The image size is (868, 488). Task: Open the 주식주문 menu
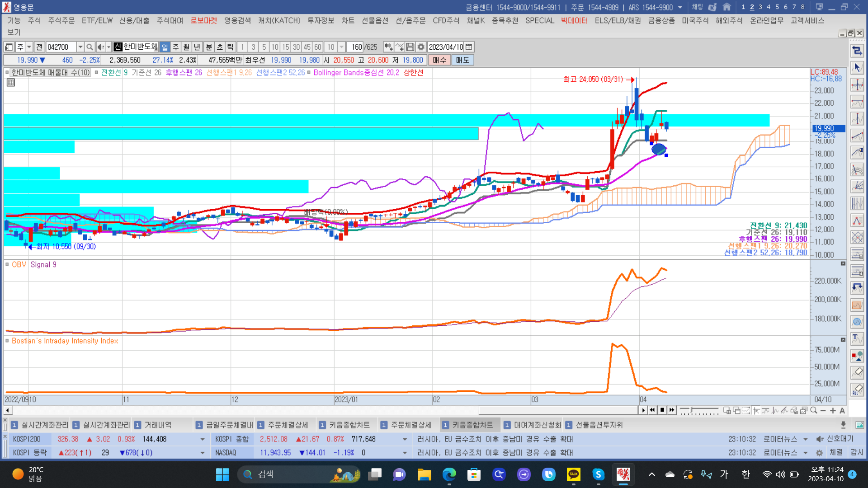pos(61,20)
